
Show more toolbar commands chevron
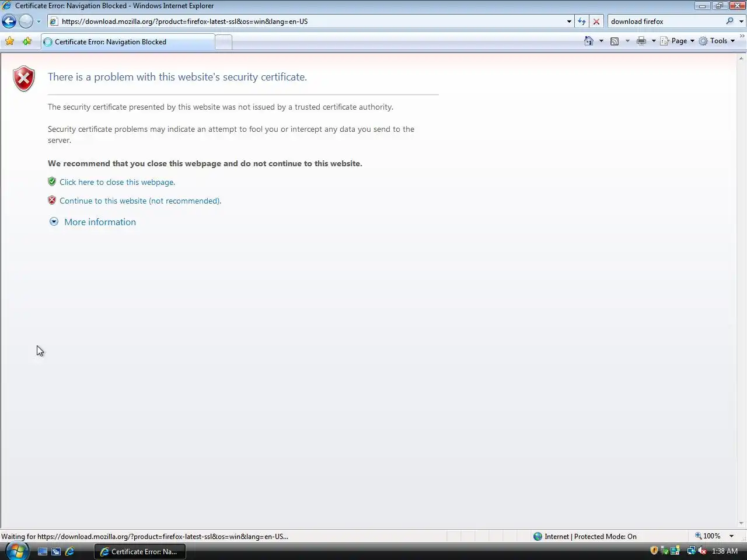coord(742,37)
